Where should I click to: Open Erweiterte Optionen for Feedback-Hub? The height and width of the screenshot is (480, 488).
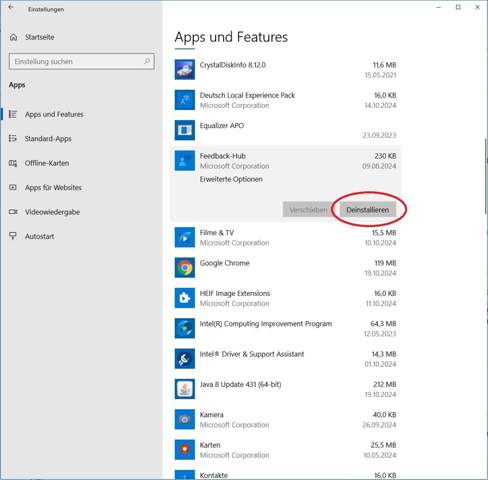click(231, 179)
